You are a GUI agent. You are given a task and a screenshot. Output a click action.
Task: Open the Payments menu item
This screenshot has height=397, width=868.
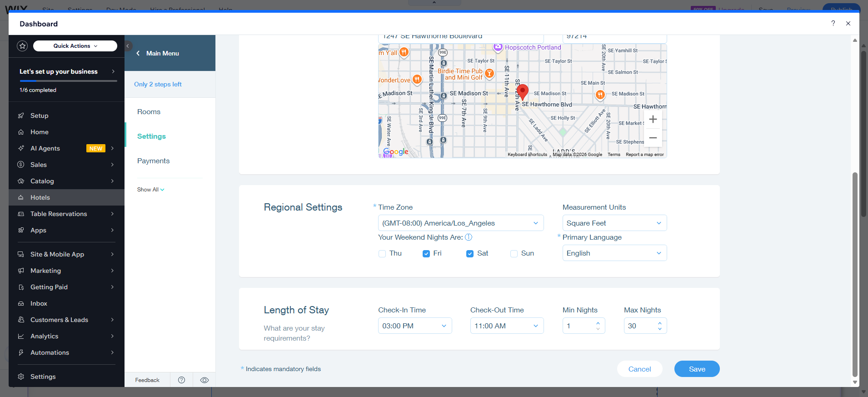point(153,161)
